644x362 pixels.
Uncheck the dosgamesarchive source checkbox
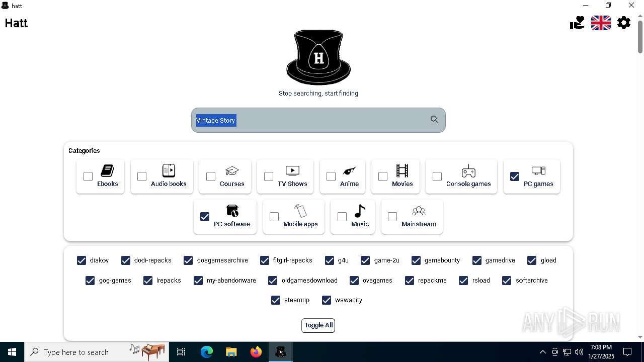[x=188, y=260]
